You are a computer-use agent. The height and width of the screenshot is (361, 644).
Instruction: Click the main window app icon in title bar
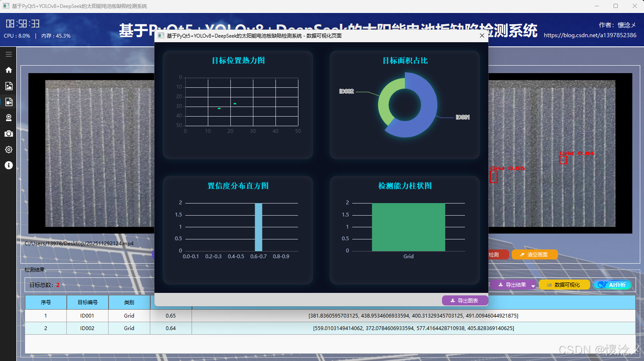pos(6,6)
